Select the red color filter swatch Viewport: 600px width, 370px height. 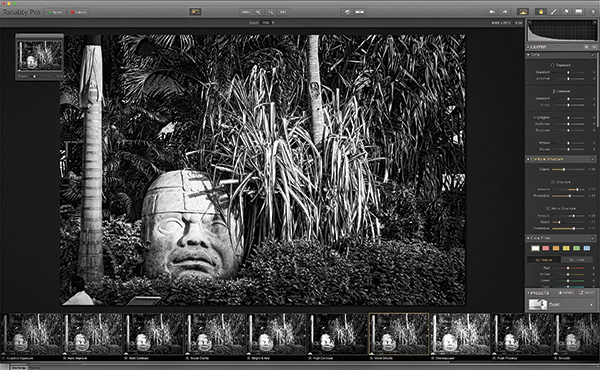point(546,248)
